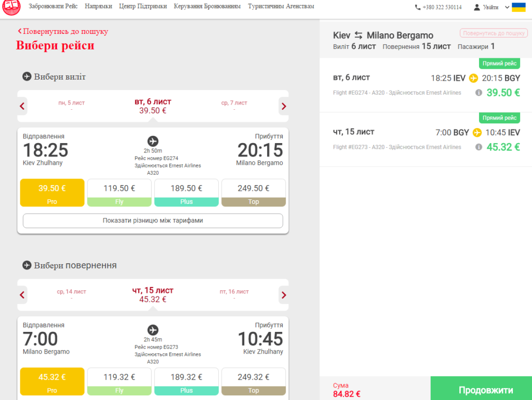
Task: Open info icon for 45.32 € flight
Action: [x=478, y=147]
